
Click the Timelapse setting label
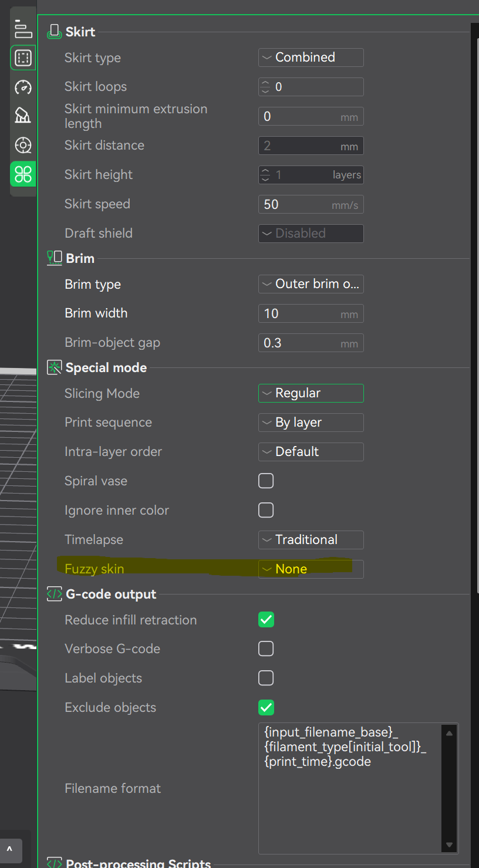94,540
